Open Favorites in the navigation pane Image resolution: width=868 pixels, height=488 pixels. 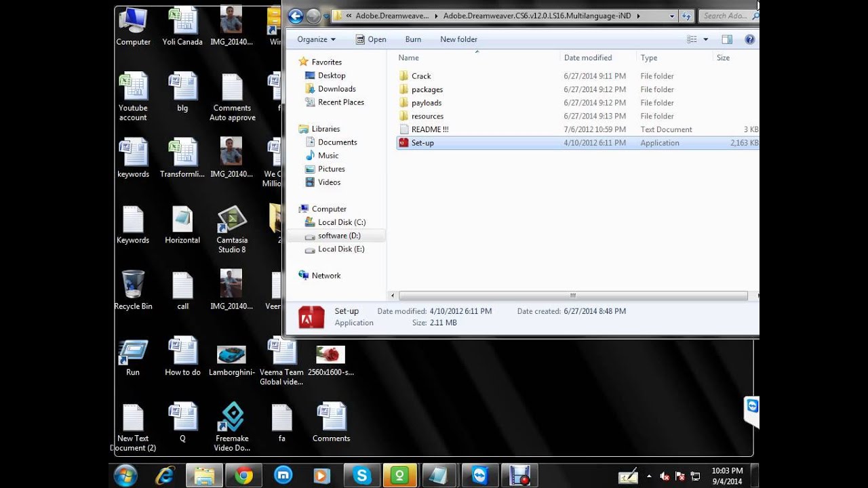click(x=326, y=62)
